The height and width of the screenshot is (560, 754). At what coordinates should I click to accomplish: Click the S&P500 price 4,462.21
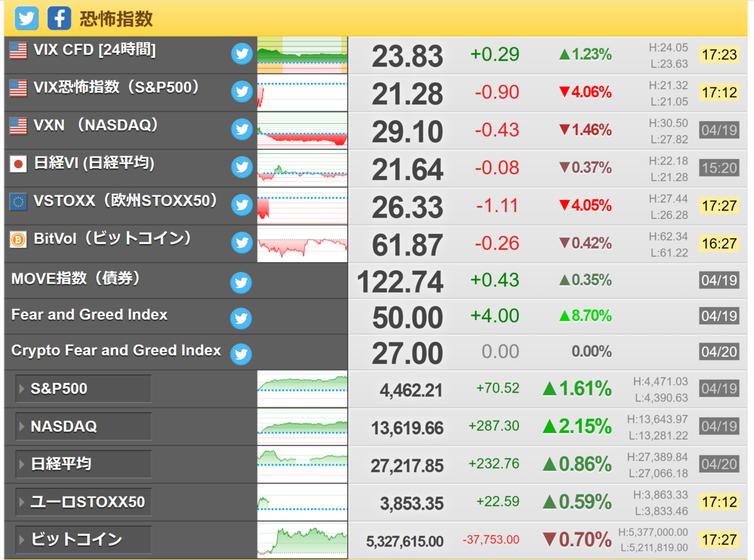[x=412, y=391]
